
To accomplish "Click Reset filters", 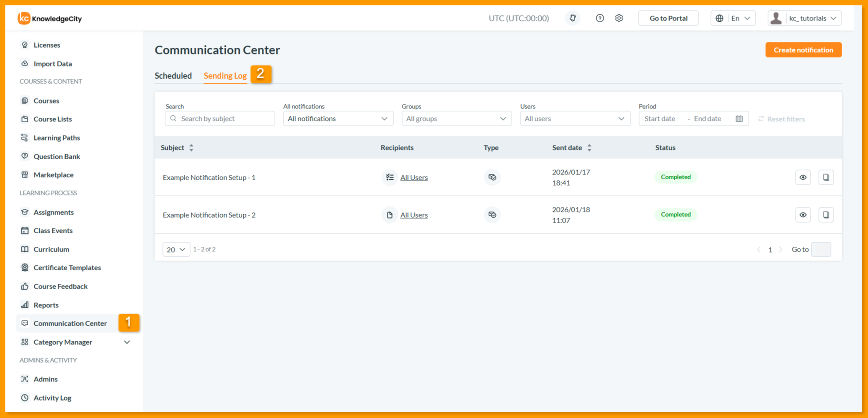I will (781, 119).
